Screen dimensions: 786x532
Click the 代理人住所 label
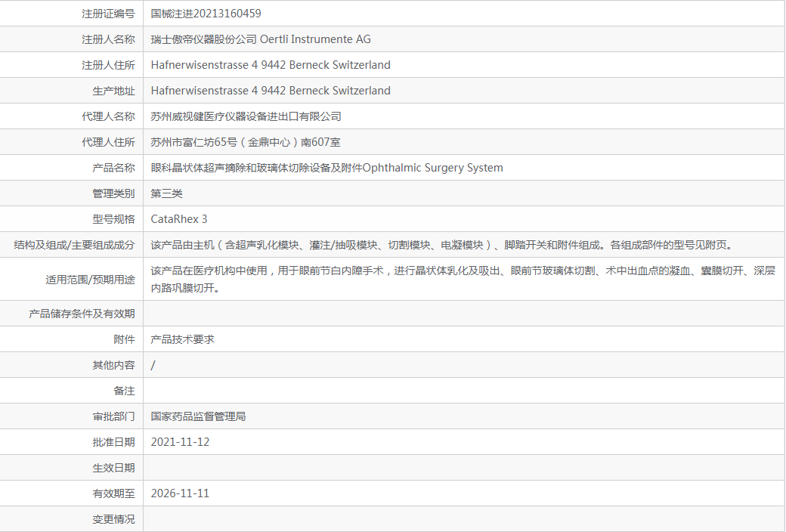[x=108, y=142]
